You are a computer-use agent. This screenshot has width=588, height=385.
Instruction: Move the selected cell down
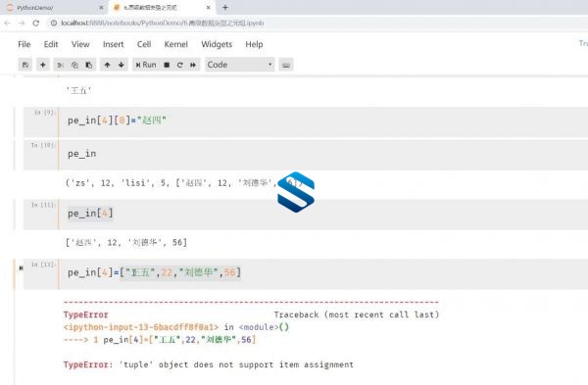tap(122, 65)
